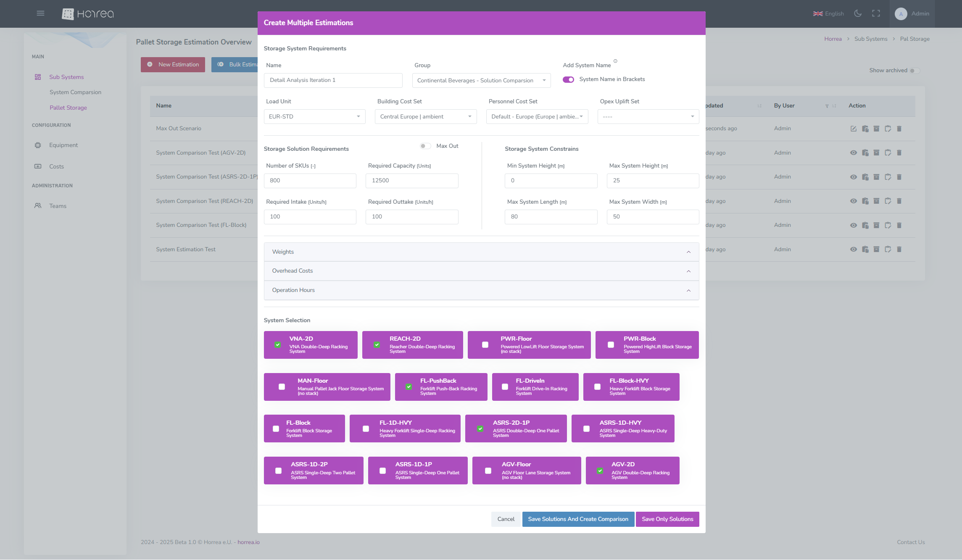View the System Estimation Test results

coord(853,249)
